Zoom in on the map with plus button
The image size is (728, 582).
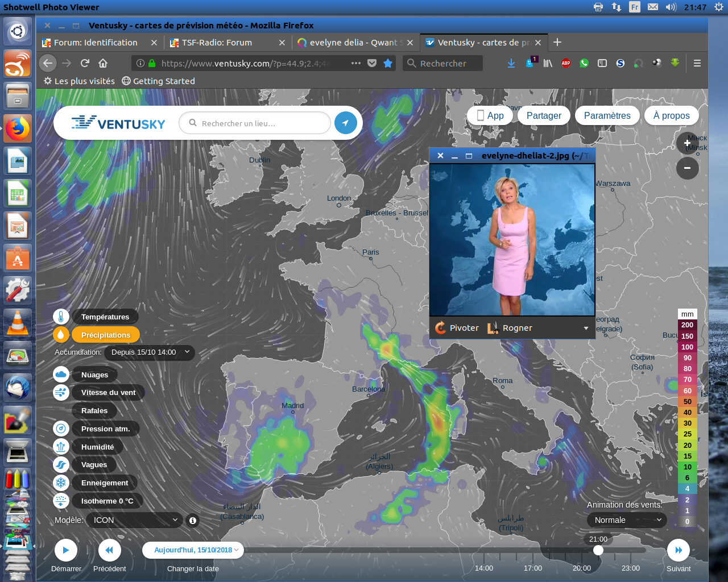pos(687,143)
